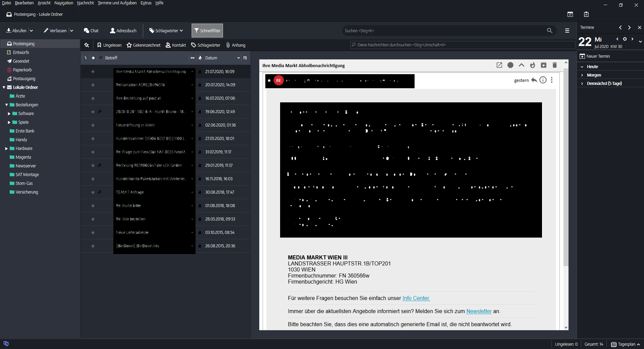The image size is (644, 349).
Task: Follow the Info Center link
Action: 416,298
